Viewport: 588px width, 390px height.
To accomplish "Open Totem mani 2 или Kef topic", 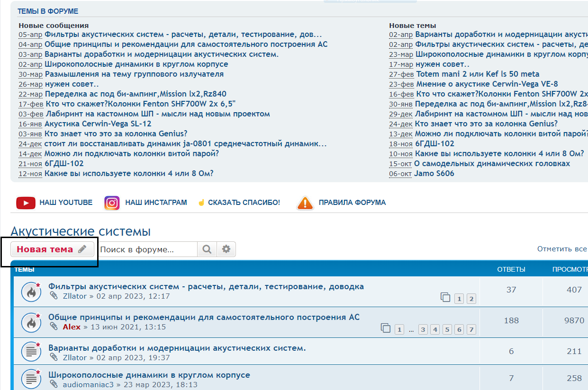I will [478, 74].
